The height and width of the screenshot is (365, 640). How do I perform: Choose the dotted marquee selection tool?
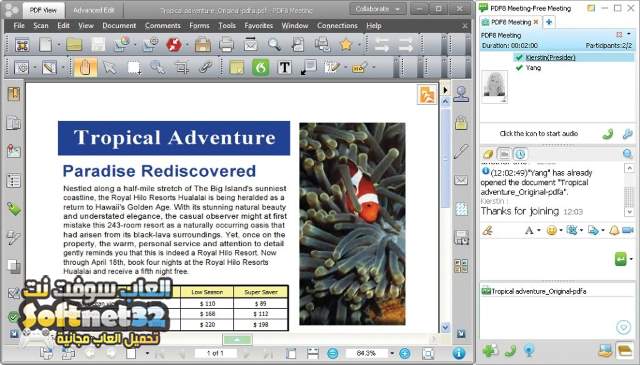coord(134,68)
